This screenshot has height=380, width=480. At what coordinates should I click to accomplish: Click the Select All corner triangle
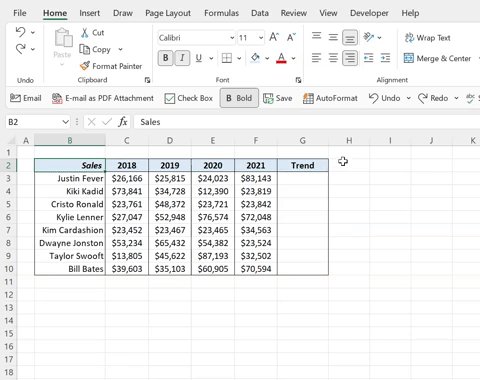[11, 140]
